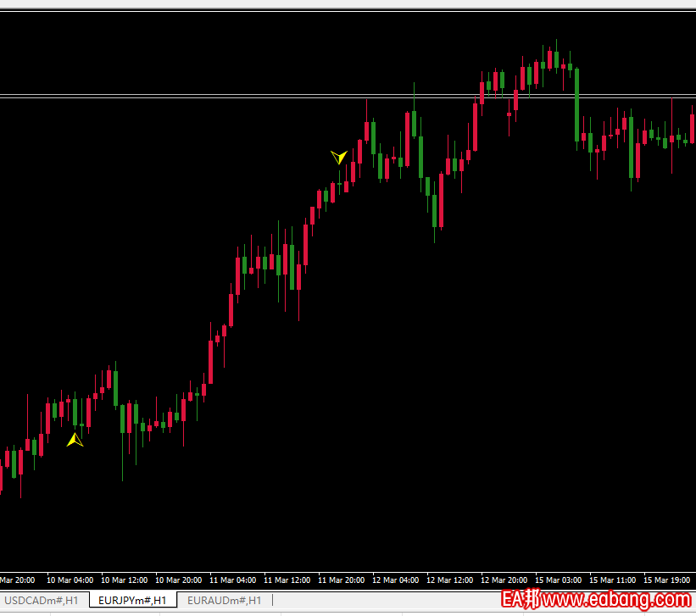The image size is (696, 616).
Task: Click the 10 Mar 04:00 time label
Action: 70,580
